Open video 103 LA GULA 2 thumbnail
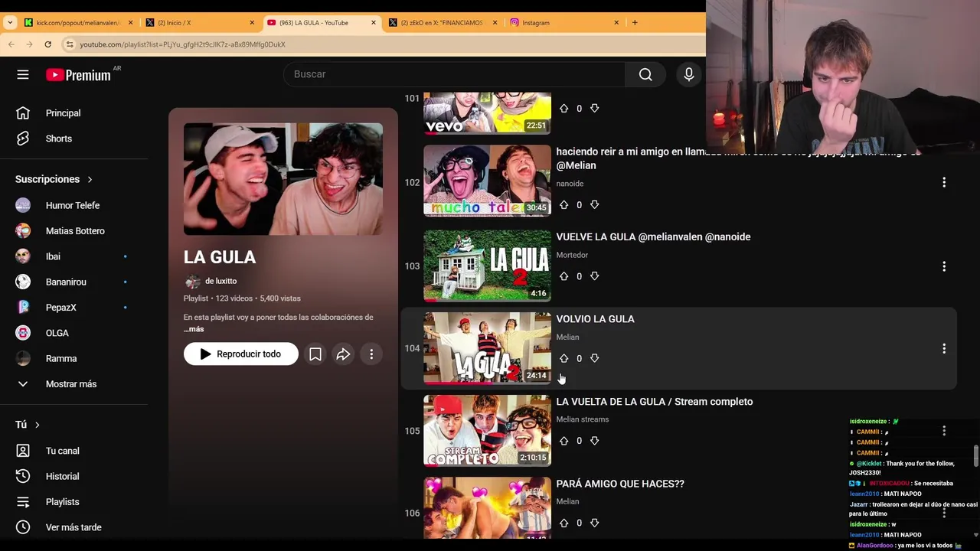 [487, 266]
